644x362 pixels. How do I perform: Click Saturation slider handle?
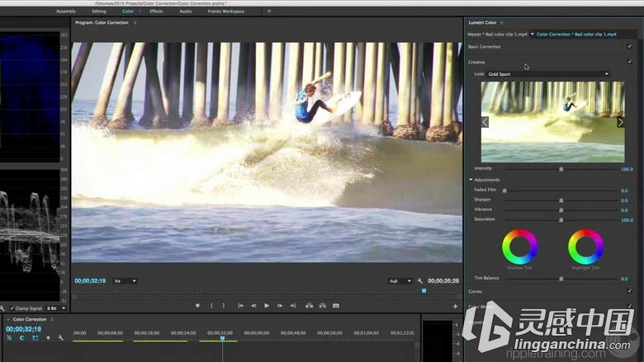coord(561,219)
